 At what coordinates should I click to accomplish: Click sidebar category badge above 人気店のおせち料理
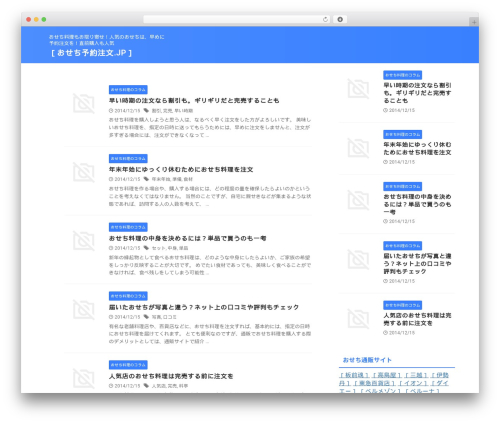pyautogui.click(x=402, y=305)
